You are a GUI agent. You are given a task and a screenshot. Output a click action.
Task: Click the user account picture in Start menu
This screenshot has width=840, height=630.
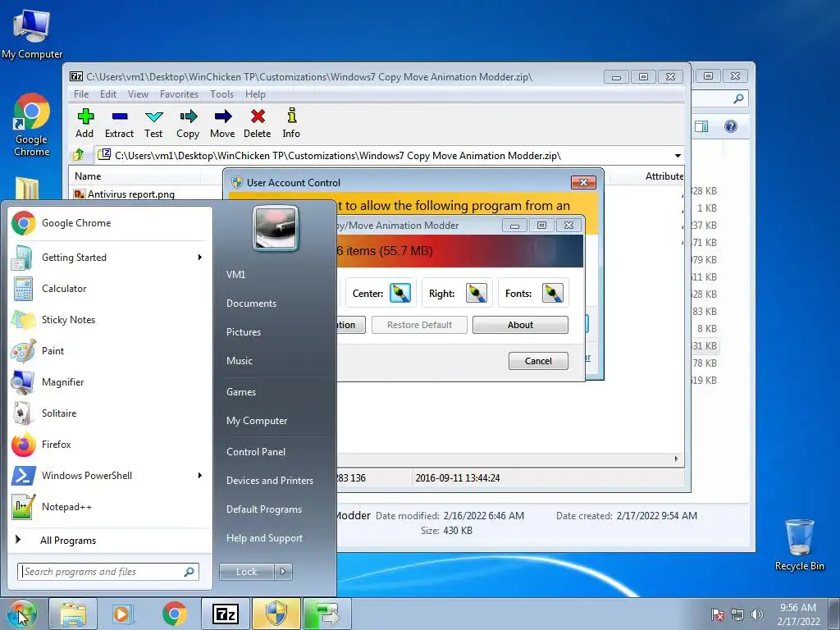tap(276, 228)
